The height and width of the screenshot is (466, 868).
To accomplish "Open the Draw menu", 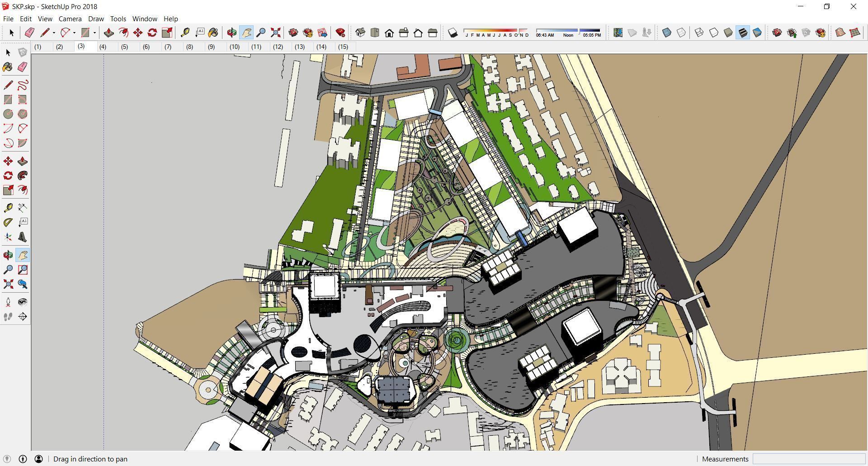I will click(x=96, y=19).
